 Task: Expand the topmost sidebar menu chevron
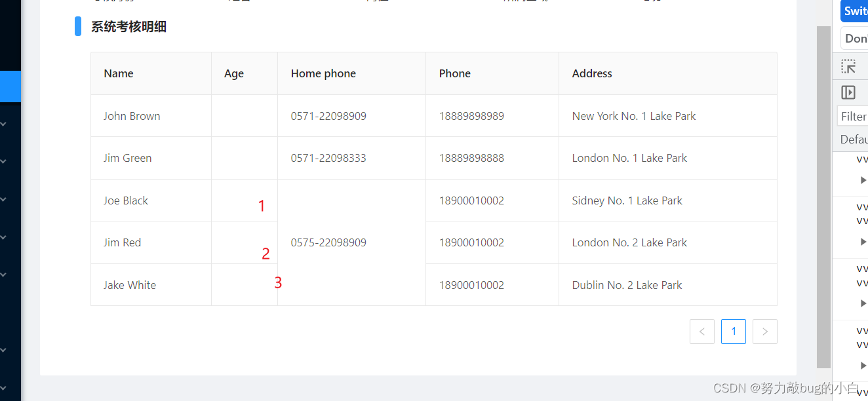pyautogui.click(x=3, y=123)
